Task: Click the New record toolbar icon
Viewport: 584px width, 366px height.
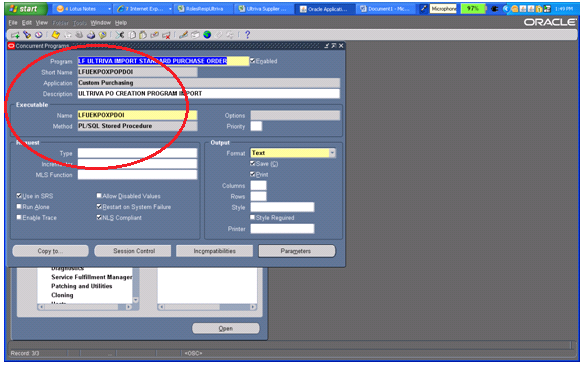Action: [15, 35]
